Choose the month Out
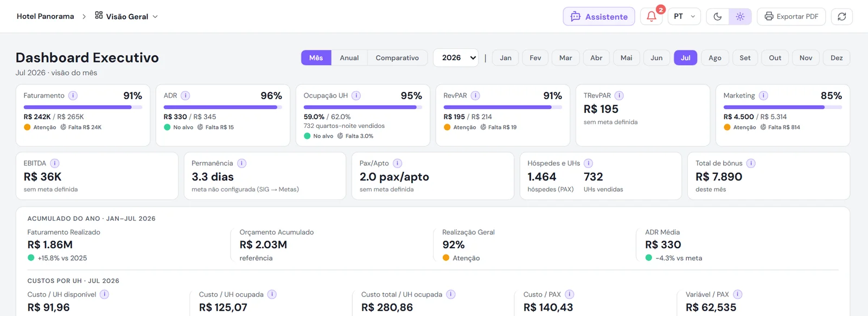The image size is (868, 316). click(x=775, y=57)
